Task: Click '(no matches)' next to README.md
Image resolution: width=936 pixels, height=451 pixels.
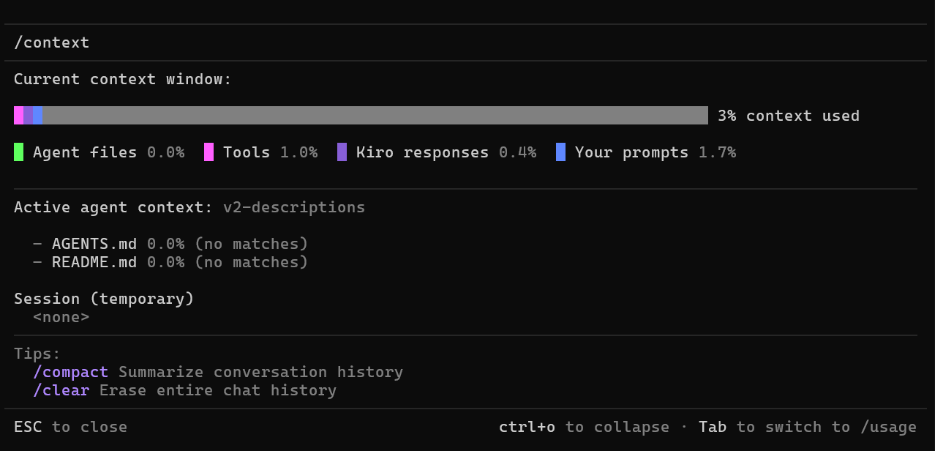Action: point(251,262)
